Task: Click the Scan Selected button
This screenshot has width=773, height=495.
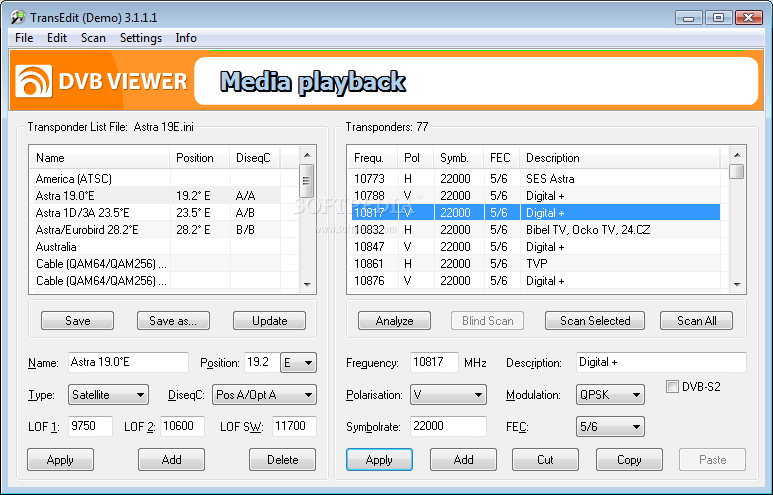Action: click(x=595, y=321)
